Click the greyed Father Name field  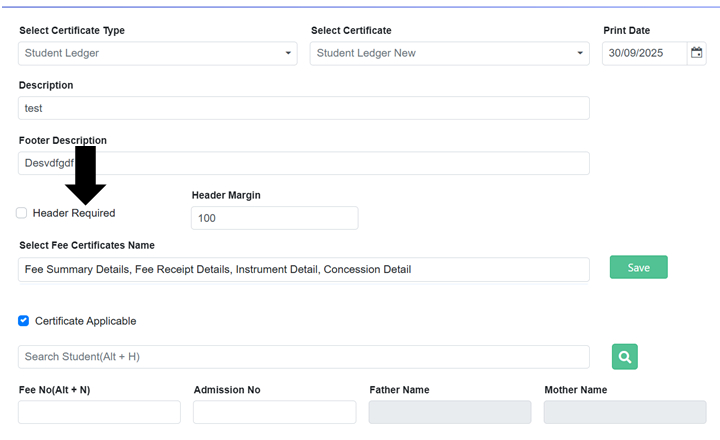(x=449, y=412)
